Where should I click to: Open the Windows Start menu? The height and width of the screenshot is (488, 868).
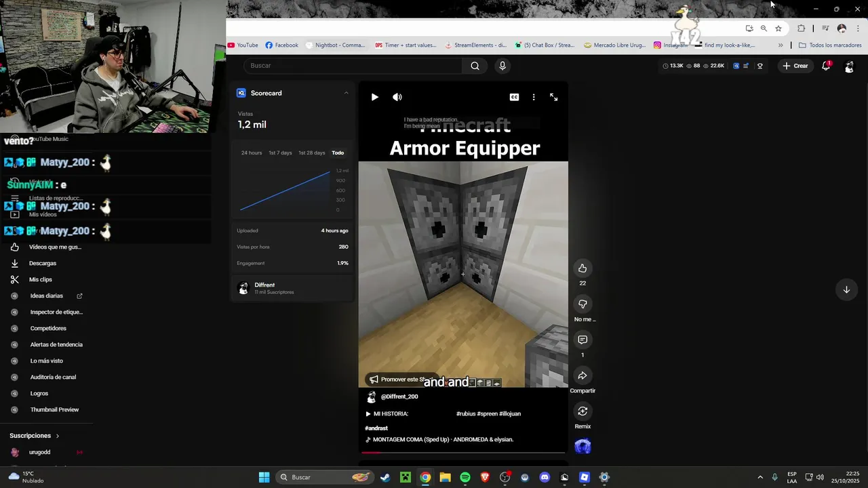[264, 477]
